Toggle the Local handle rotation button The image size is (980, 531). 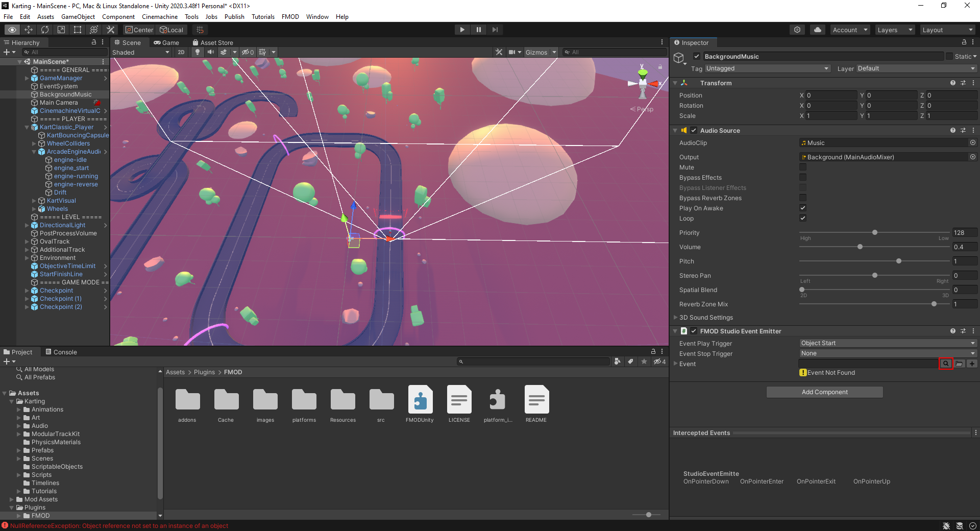coord(171,30)
